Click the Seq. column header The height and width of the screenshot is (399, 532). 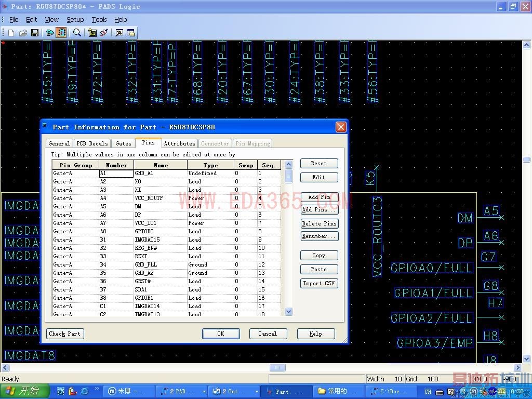[269, 165]
